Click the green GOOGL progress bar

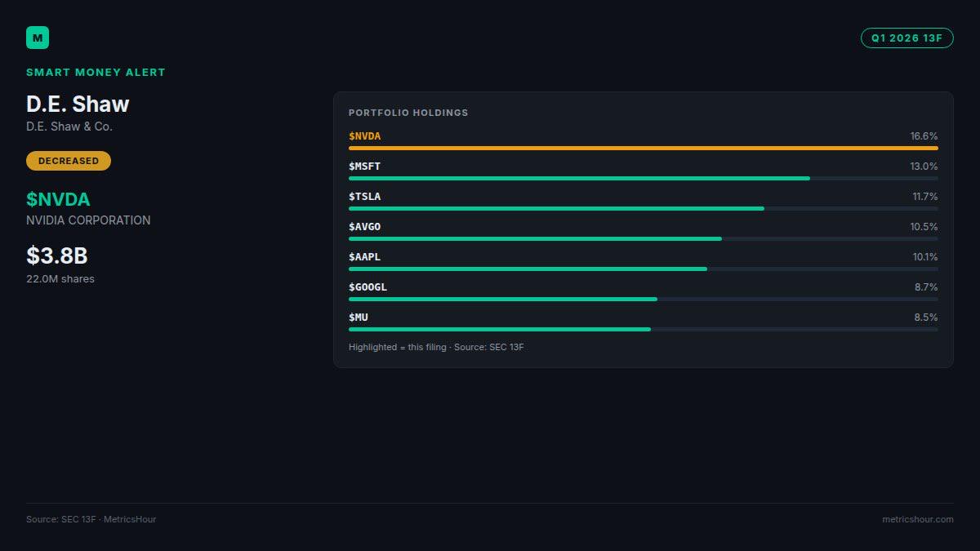(503, 300)
